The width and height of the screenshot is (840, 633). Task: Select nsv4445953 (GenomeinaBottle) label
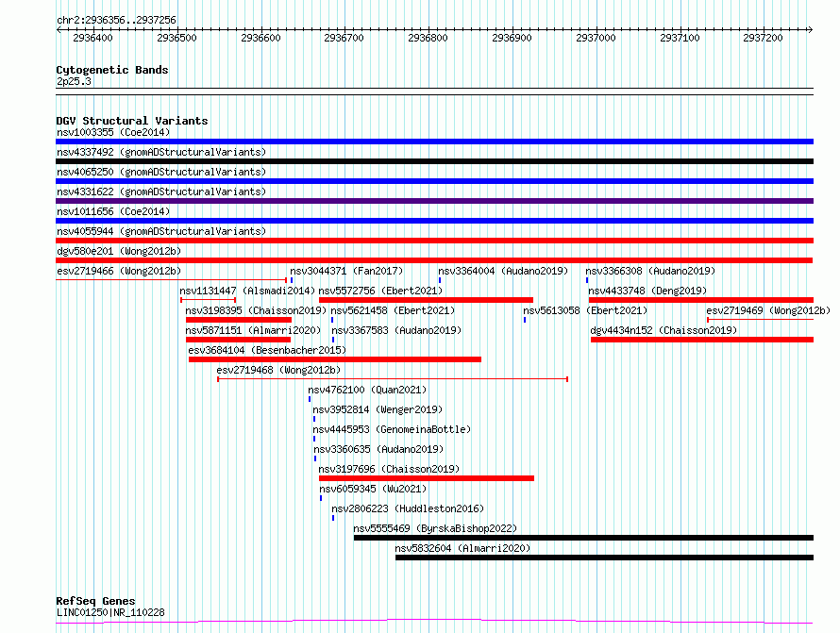[x=392, y=429]
